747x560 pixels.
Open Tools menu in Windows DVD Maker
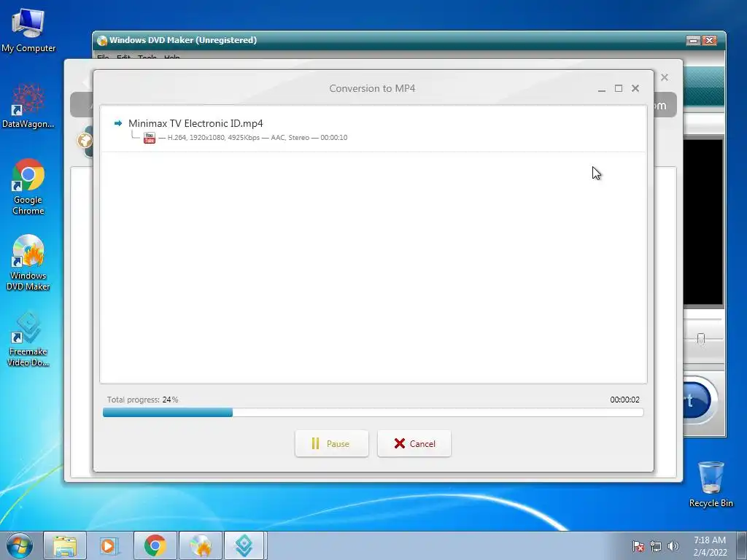[147, 58]
